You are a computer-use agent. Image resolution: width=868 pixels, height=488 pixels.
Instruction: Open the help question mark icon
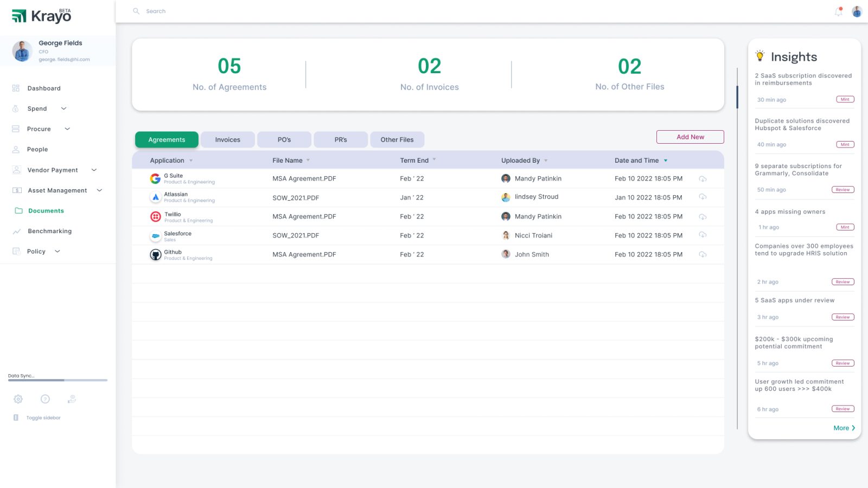[45, 399]
